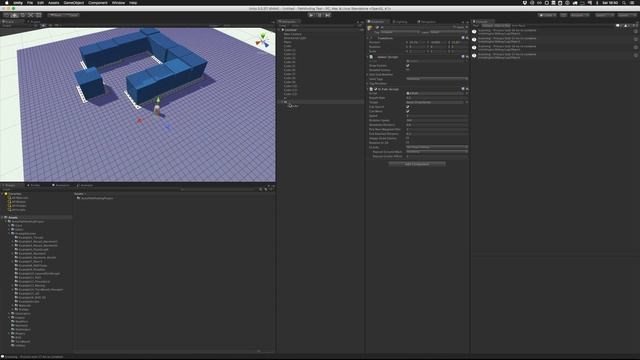The height and width of the screenshot is (360, 640).
Task: Select the Move tool in toolbar
Action: 14,15
